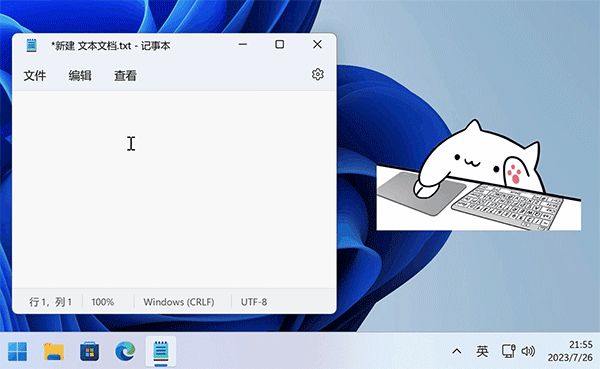
Task: Click the 100% zoom status entry
Action: point(103,302)
